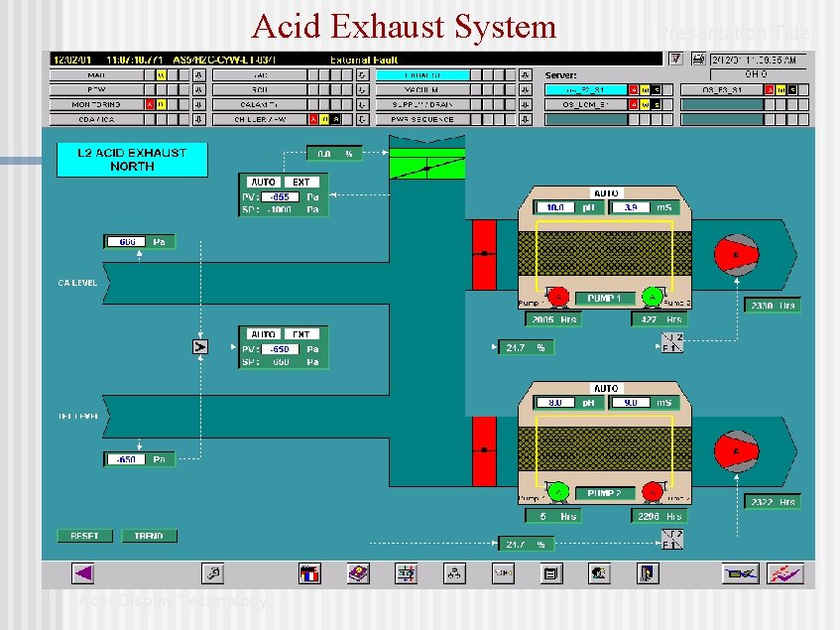The width and height of the screenshot is (840, 630).
Task: Open the SUPPLY / DRAIN button
Action: (x=422, y=104)
